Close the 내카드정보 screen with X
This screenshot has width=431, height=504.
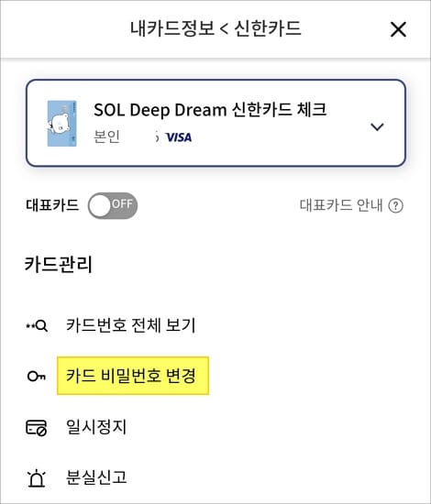(x=398, y=29)
